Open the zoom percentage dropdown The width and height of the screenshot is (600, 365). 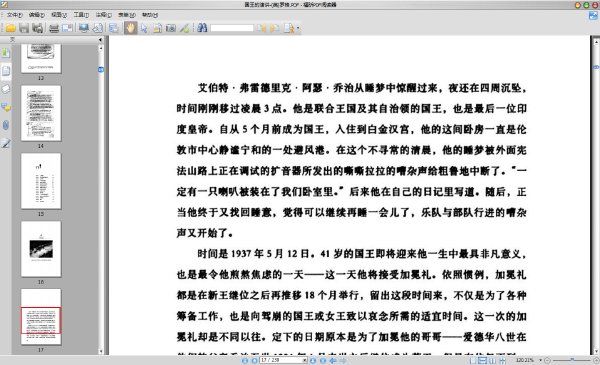[x=540, y=360]
